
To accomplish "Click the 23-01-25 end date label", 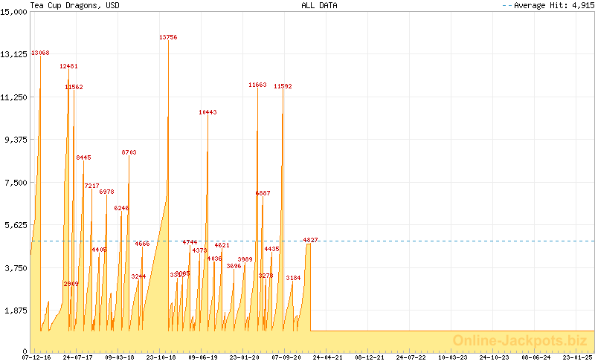I will pos(577,357).
